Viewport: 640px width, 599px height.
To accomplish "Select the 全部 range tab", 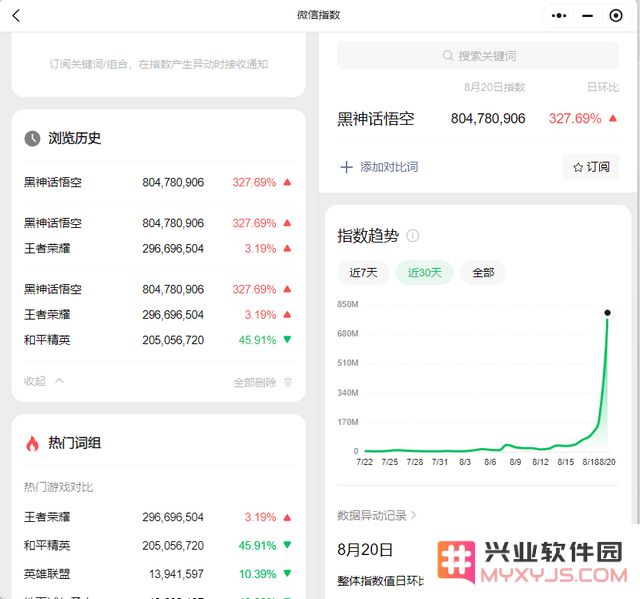I will tap(483, 272).
